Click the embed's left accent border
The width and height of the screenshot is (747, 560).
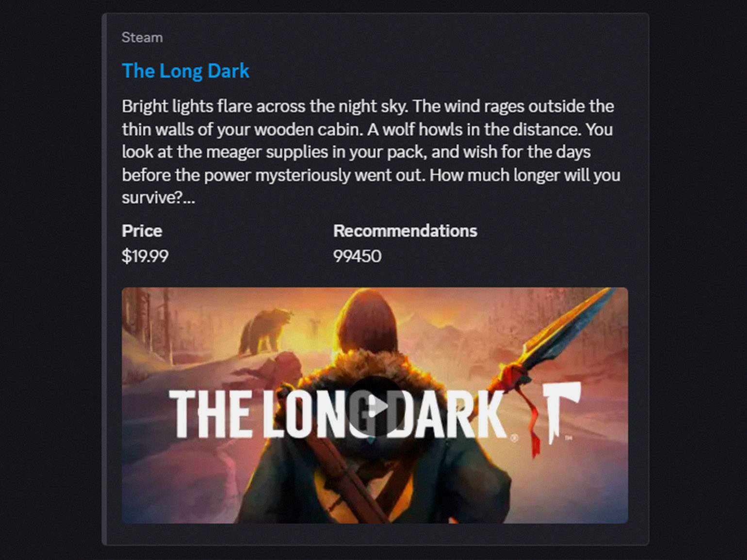pos(104,279)
